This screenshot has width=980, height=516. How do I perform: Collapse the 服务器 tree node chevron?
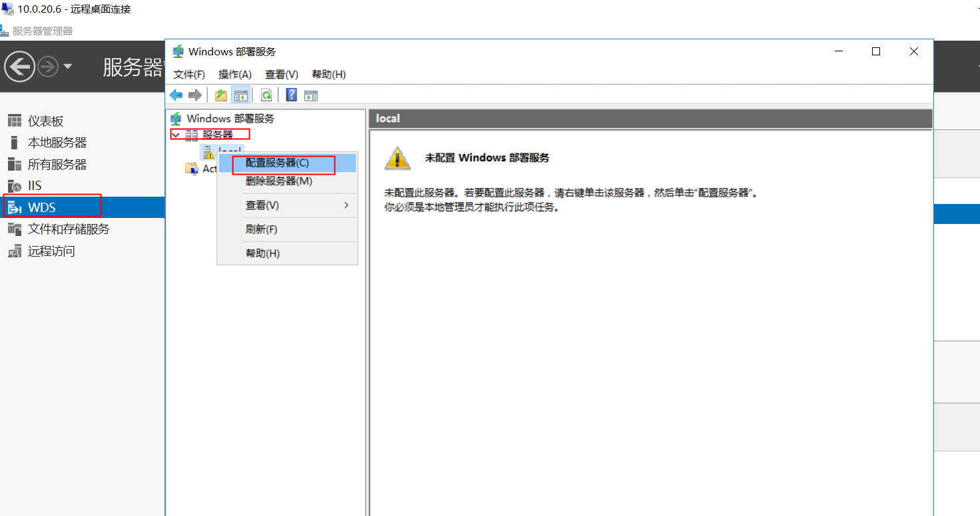point(176,135)
